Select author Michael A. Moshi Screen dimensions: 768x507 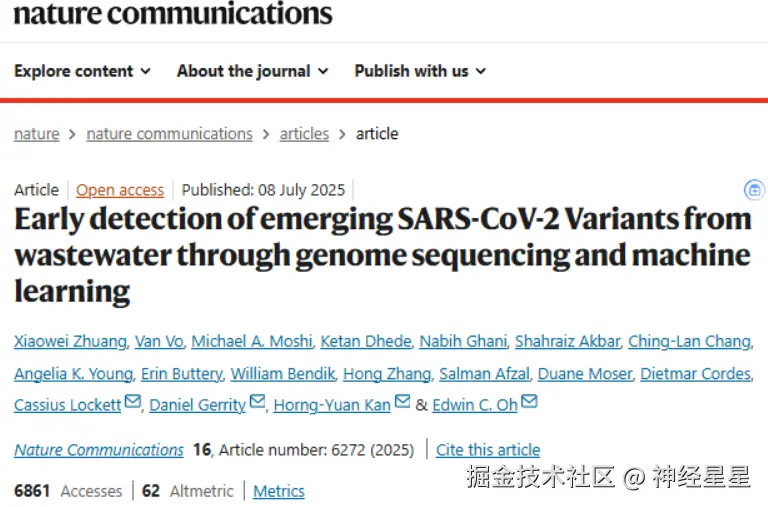click(x=251, y=342)
